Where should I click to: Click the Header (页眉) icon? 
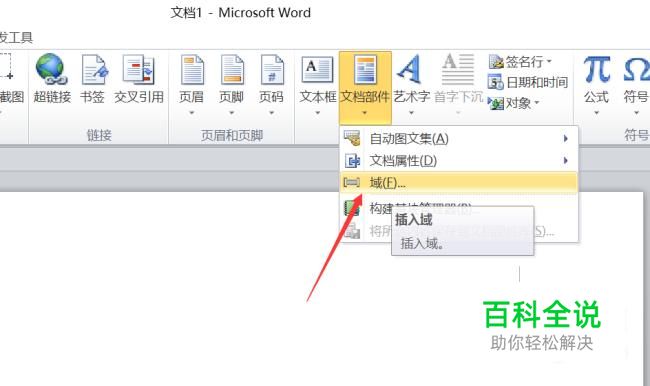point(192,70)
